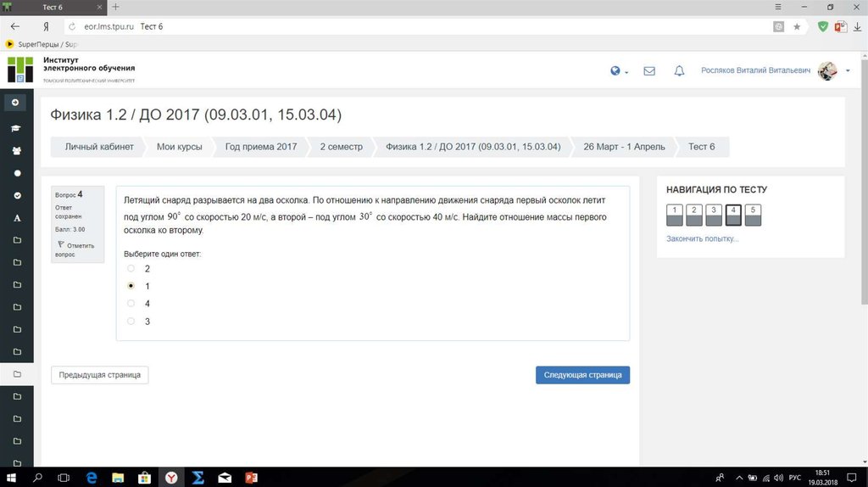The height and width of the screenshot is (487, 868).
Task: Open browser downloads arrow icon
Action: click(x=857, y=26)
